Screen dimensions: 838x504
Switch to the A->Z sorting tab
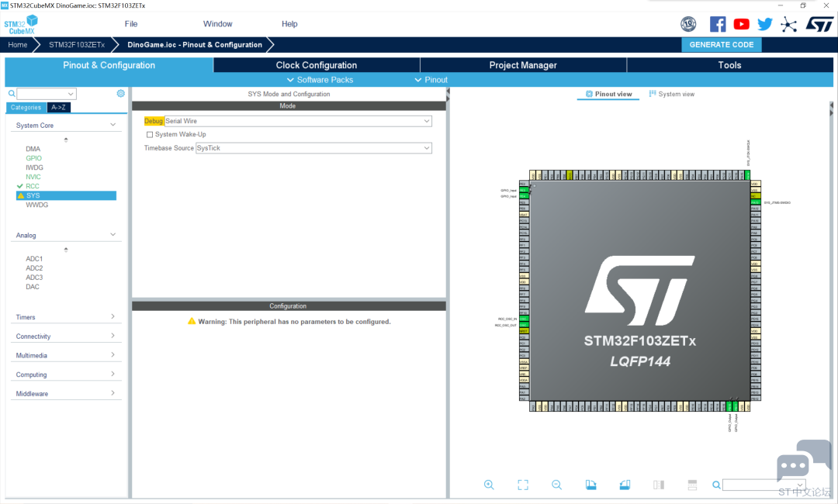tap(58, 108)
